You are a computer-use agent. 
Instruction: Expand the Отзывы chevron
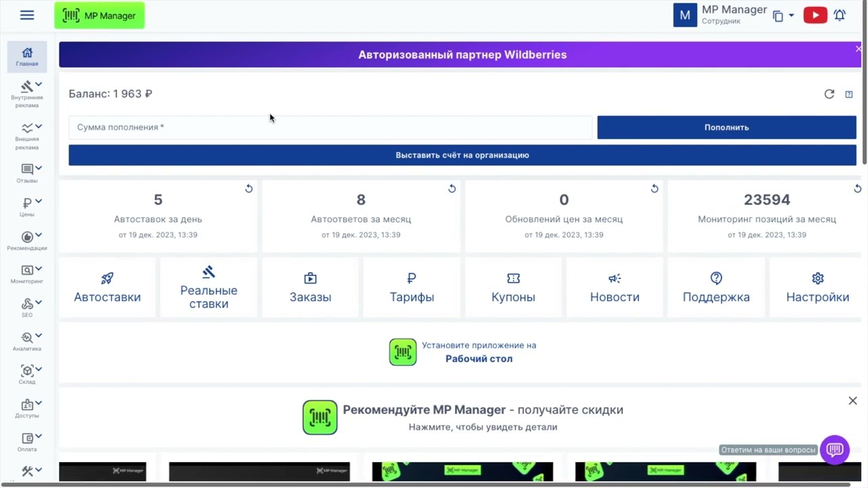(x=39, y=168)
